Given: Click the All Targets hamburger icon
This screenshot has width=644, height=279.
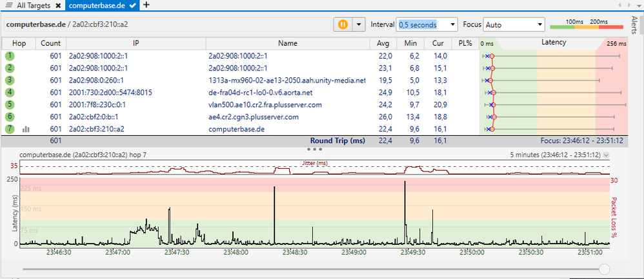Looking at the screenshot, I should (9, 5).
